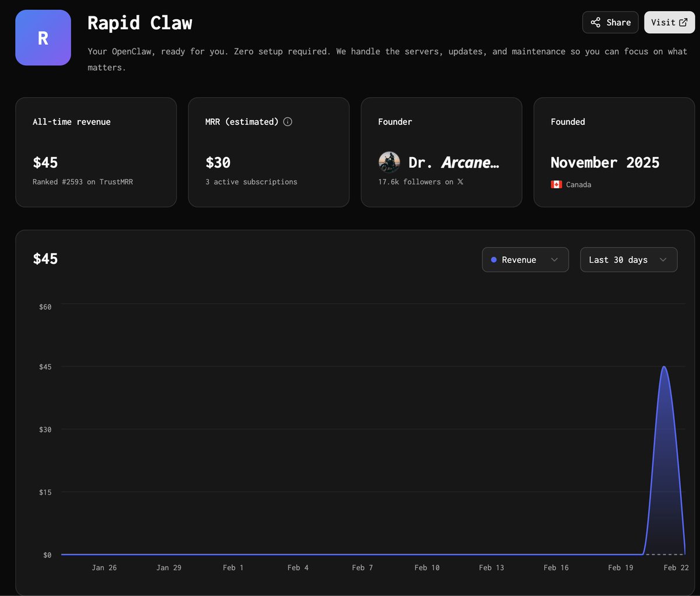Click the "All-time revenue" label
This screenshot has height=596, width=700.
pos(71,121)
